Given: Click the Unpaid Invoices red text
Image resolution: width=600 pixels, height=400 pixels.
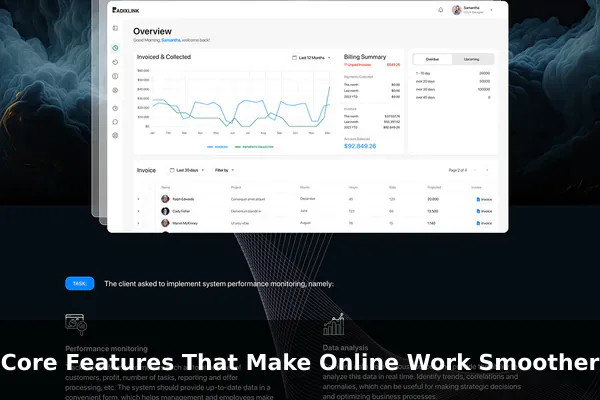Looking at the screenshot, I should click(x=357, y=65).
